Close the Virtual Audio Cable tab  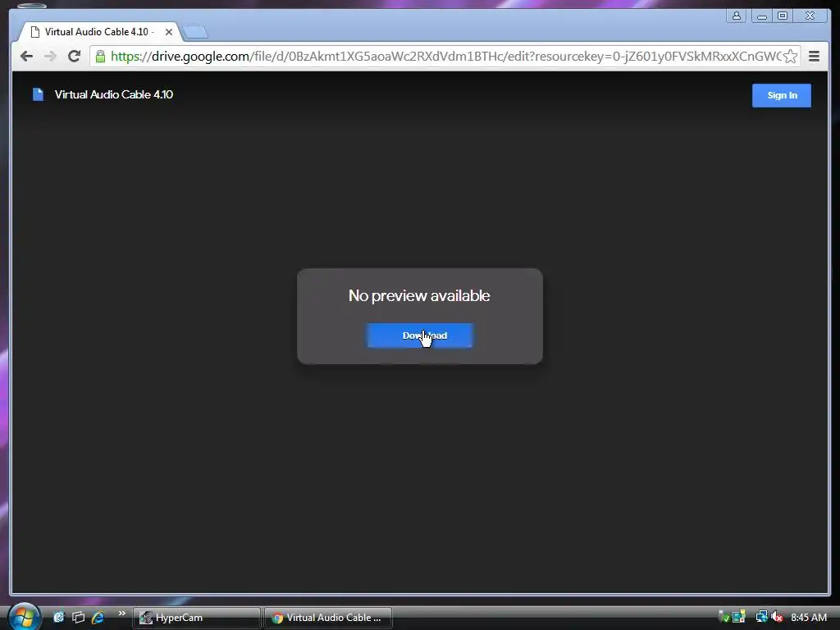(169, 32)
